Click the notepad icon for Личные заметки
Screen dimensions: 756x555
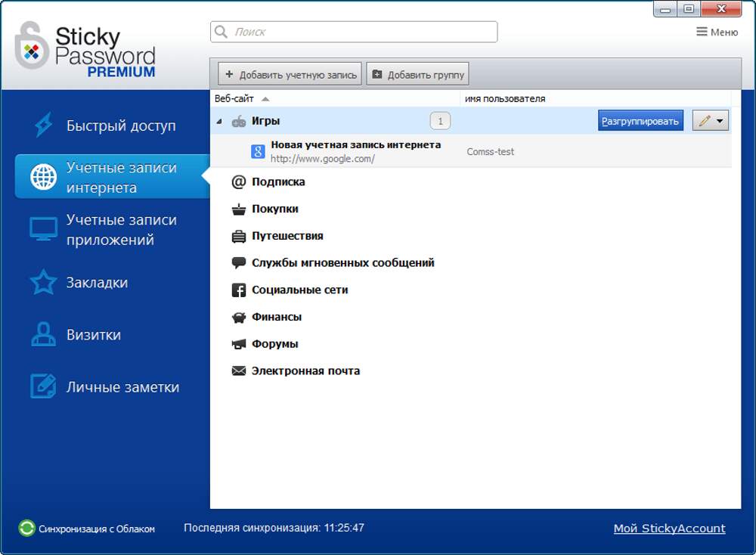[x=43, y=386]
